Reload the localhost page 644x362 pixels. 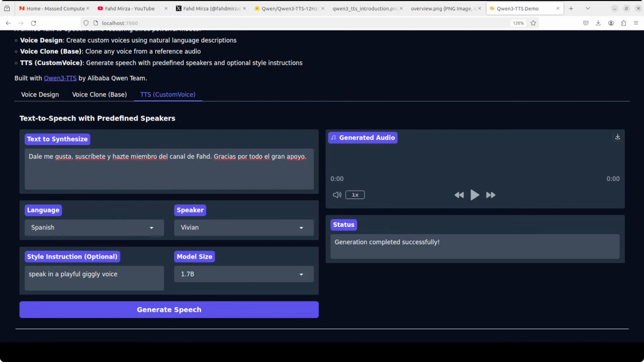(x=33, y=23)
